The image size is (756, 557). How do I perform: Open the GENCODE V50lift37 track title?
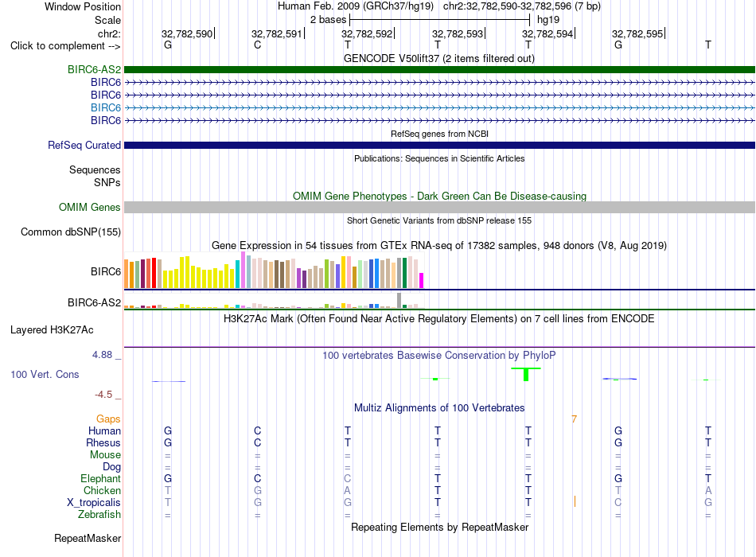[x=438, y=58]
